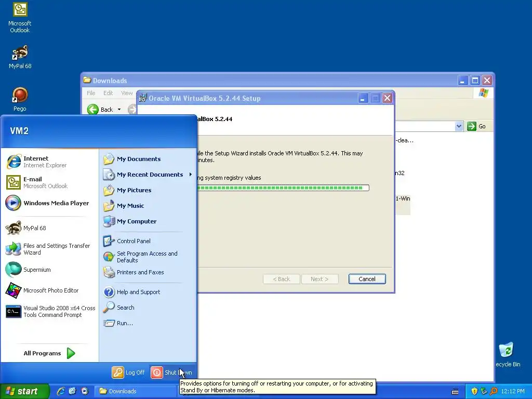The image size is (532, 399).
Task: Close the Downloads window
Action: 487,81
